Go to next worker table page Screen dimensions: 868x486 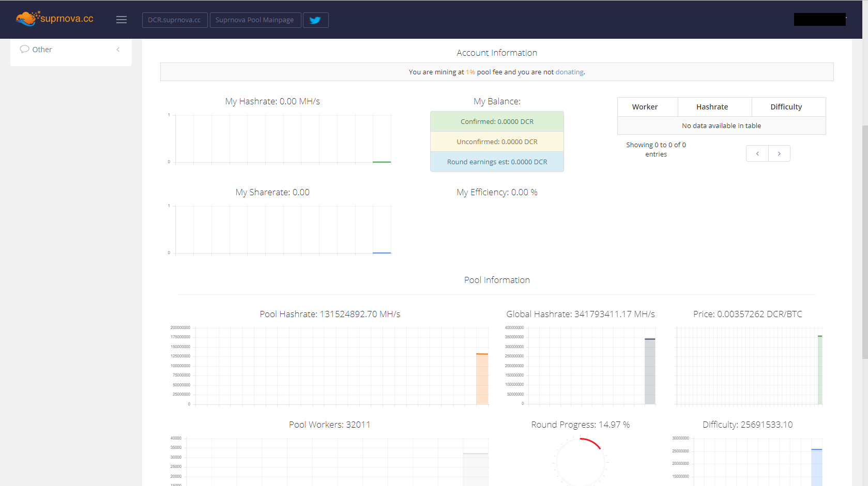[x=779, y=153]
